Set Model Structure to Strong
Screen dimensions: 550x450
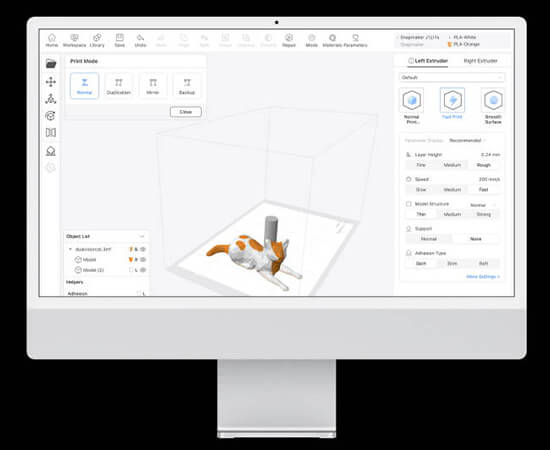tap(484, 214)
